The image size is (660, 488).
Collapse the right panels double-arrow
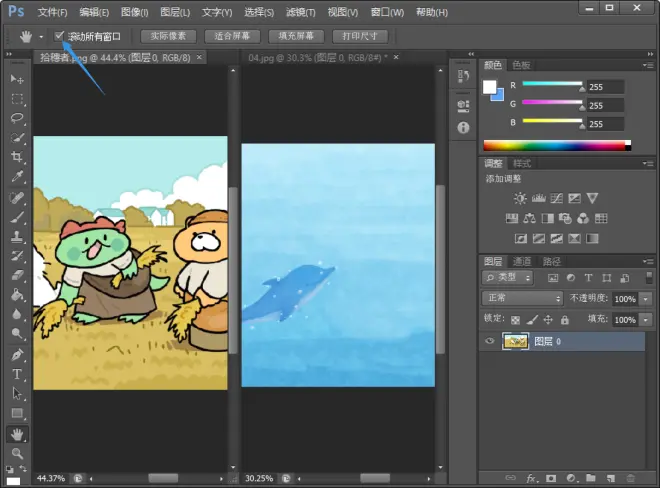[x=651, y=54]
